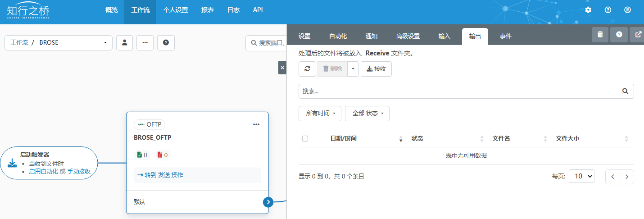Click the 接收 receive button
The height and width of the screenshot is (219, 644).
click(376, 69)
